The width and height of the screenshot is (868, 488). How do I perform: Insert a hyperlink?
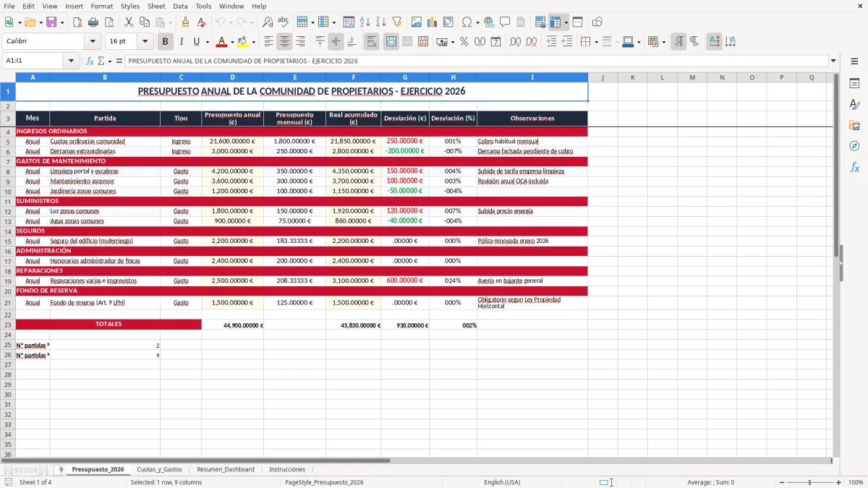click(x=489, y=22)
